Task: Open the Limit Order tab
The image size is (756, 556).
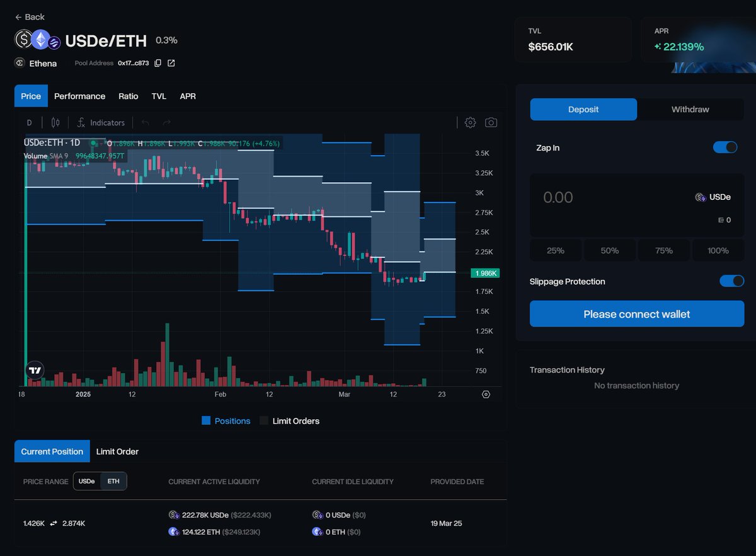Action: (117, 451)
